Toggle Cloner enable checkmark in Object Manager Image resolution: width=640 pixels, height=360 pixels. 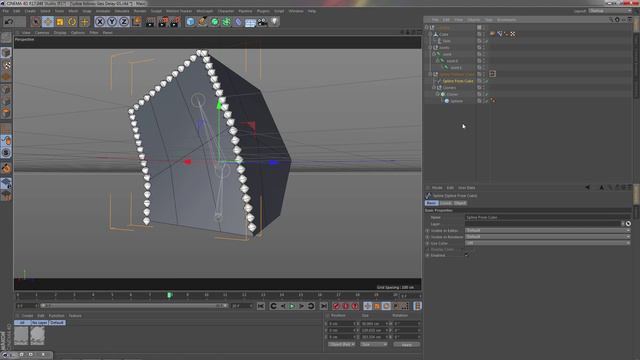pyautogui.click(x=486, y=94)
